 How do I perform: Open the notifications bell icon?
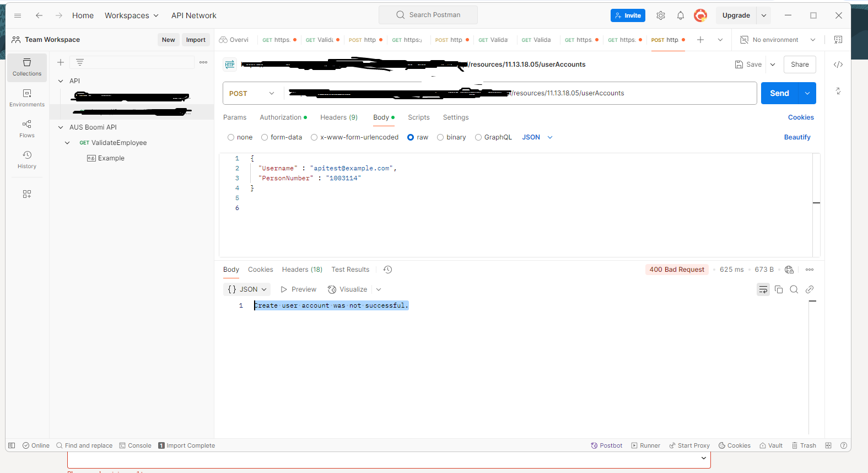pos(681,15)
